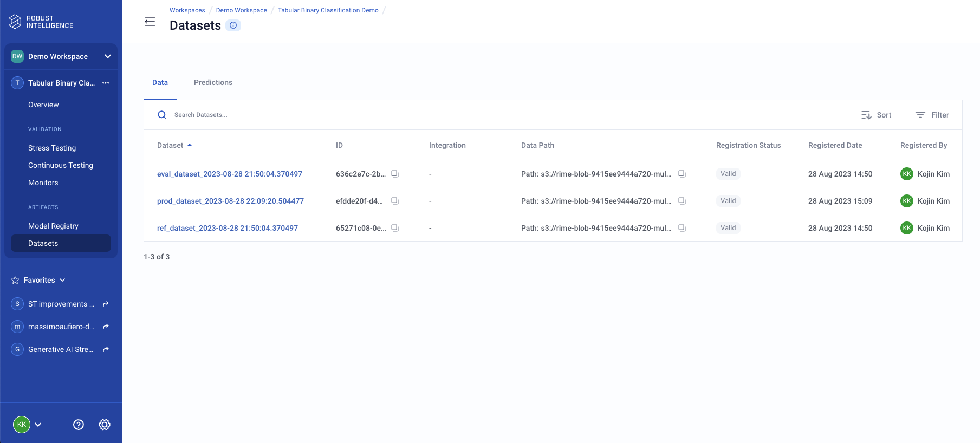Open more options for Tabular Binary project
This screenshot has height=443, width=980.
coord(106,83)
